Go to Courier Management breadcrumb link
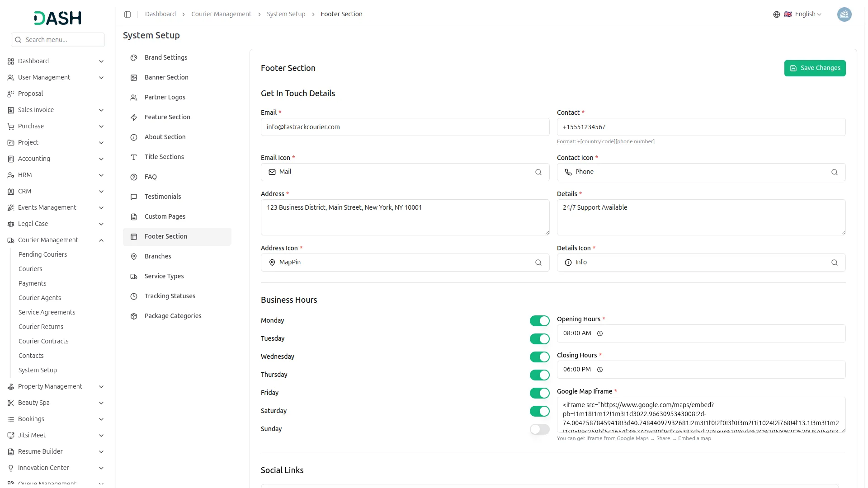 [x=221, y=14]
